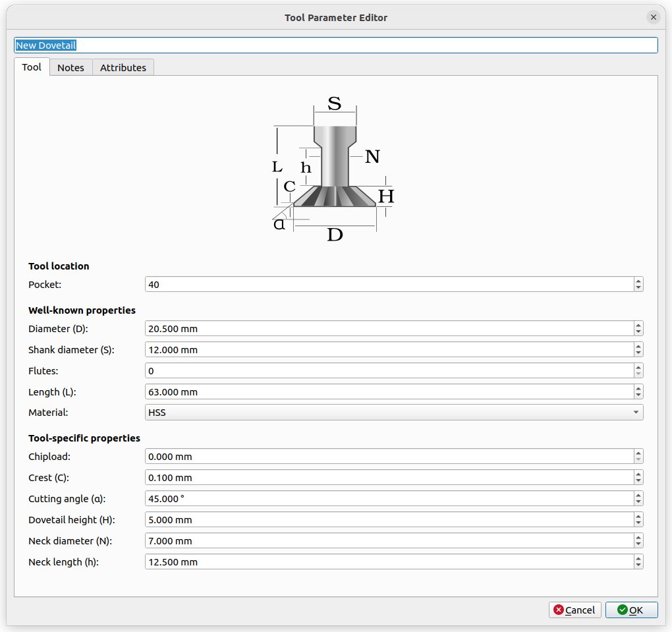Click the Neck diameter (N) field
This screenshot has height=632, width=672.
tap(389, 540)
